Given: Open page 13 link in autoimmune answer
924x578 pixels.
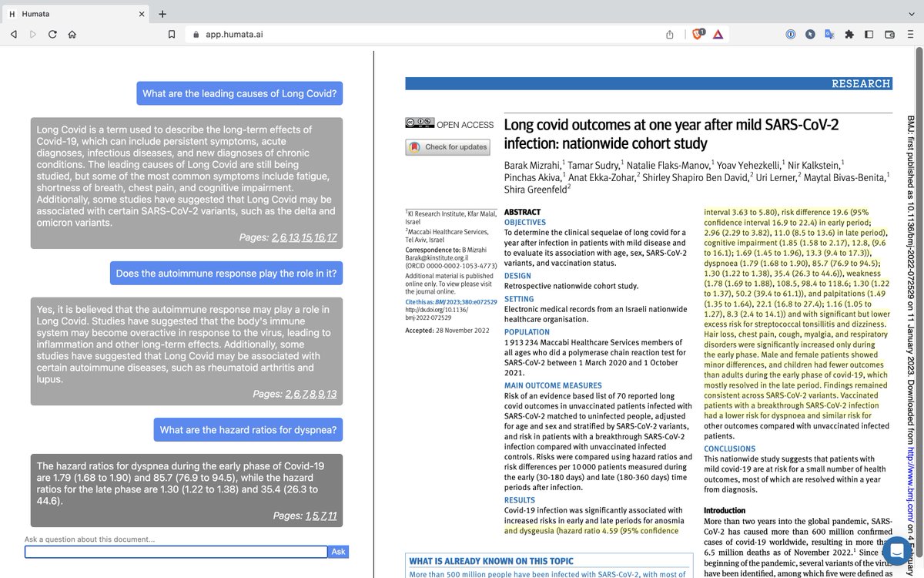Looking at the screenshot, I should tap(331, 394).
